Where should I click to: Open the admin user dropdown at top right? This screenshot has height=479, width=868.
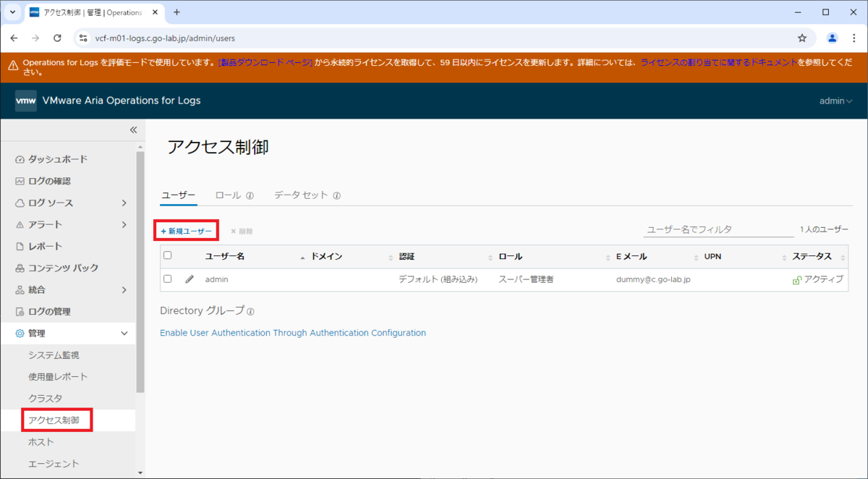click(835, 101)
